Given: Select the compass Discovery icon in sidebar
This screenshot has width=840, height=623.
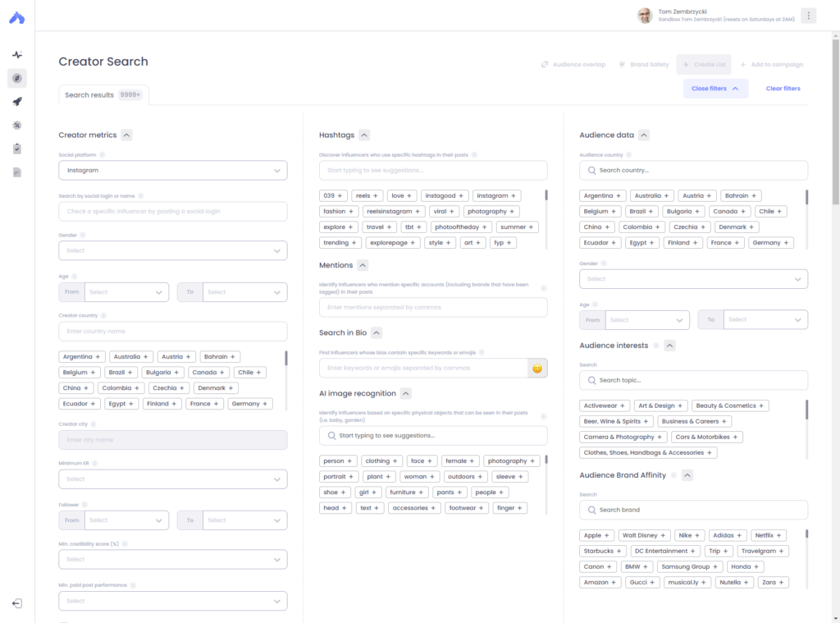Looking at the screenshot, I should pos(16,79).
